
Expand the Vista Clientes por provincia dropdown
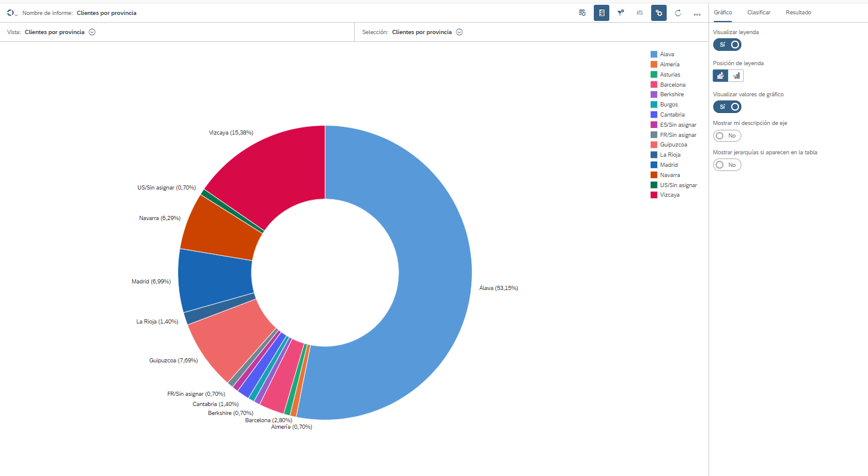pos(92,32)
